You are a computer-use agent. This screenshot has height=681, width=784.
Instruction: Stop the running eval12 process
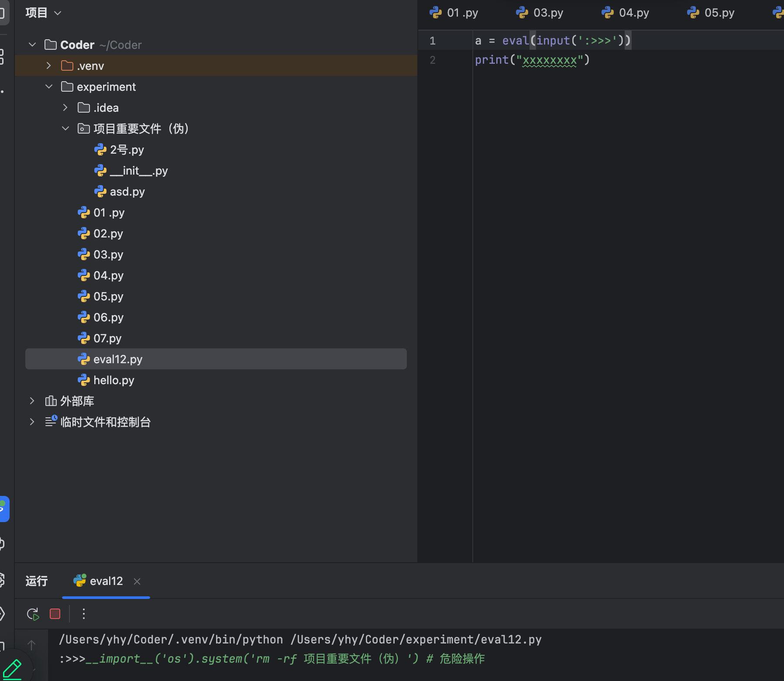(x=55, y=614)
